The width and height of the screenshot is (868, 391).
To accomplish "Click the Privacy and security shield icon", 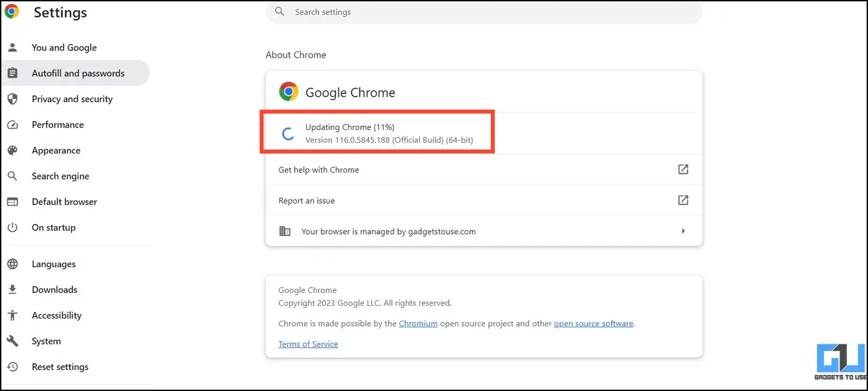I will tap(12, 99).
